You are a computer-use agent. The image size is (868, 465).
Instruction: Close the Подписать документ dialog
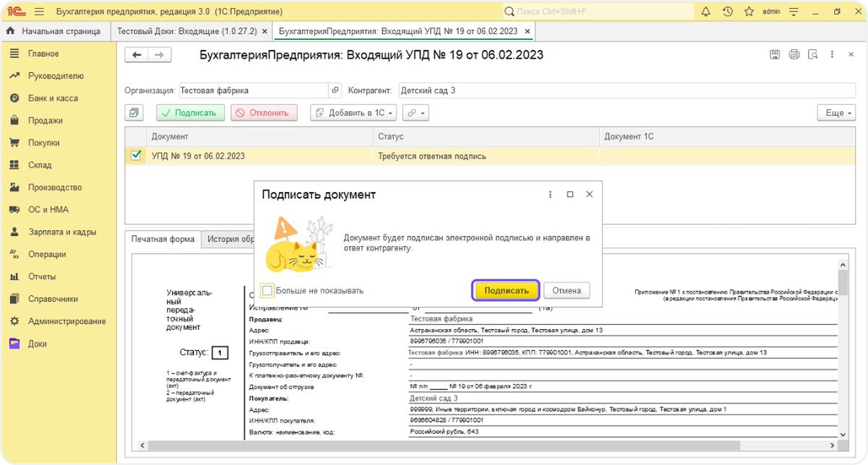pos(589,194)
